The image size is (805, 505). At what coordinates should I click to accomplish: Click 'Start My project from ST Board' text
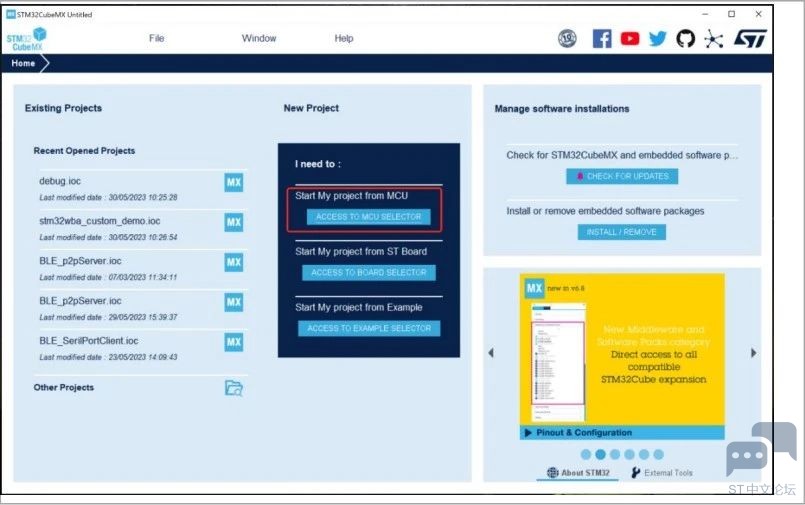coord(361,251)
